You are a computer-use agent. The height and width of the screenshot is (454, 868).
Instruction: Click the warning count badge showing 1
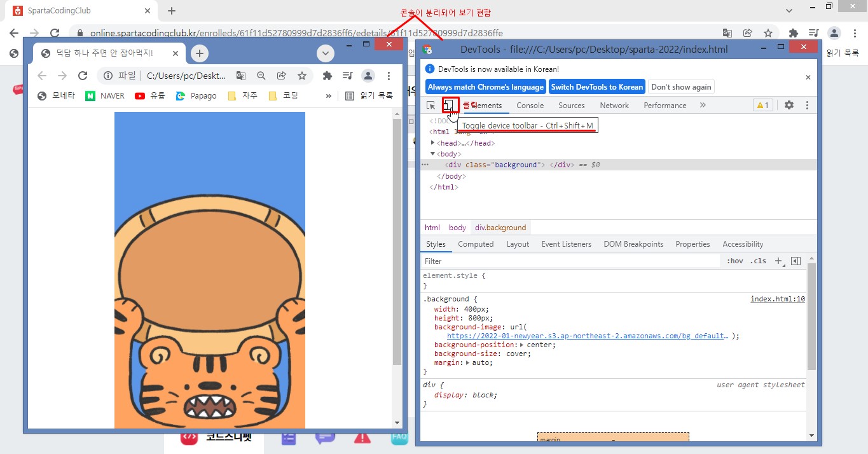point(762,106)
